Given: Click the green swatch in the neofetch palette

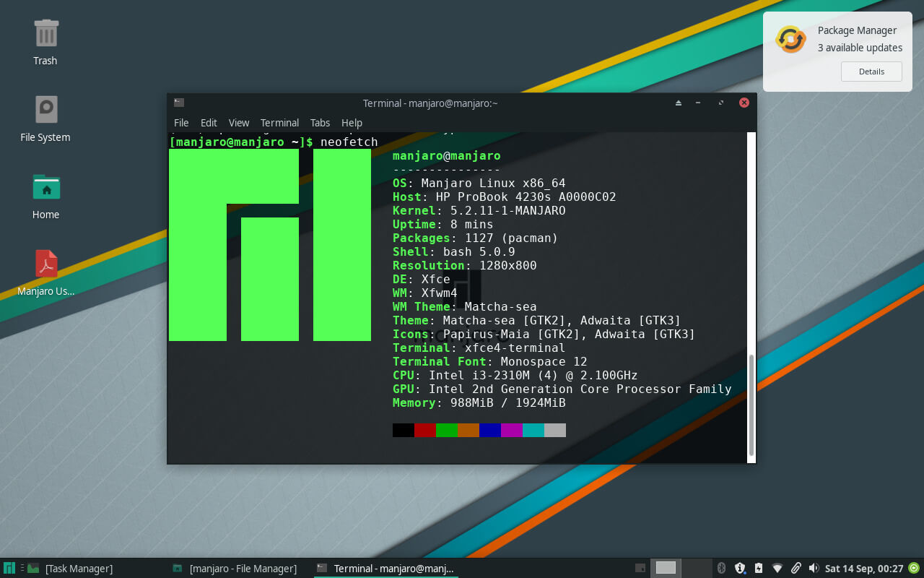Looking at the screenshot, I should coord(448,429).
